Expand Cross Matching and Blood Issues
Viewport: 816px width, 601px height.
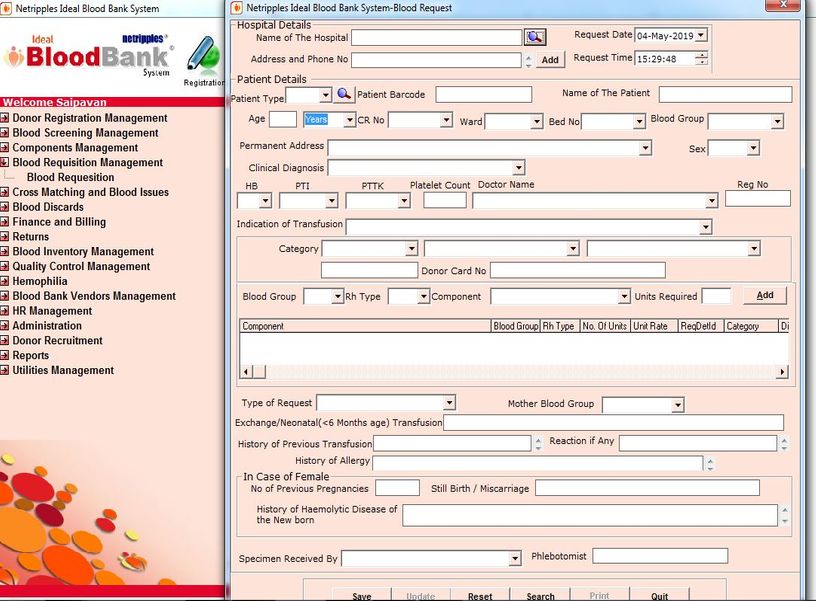[5, 192]
